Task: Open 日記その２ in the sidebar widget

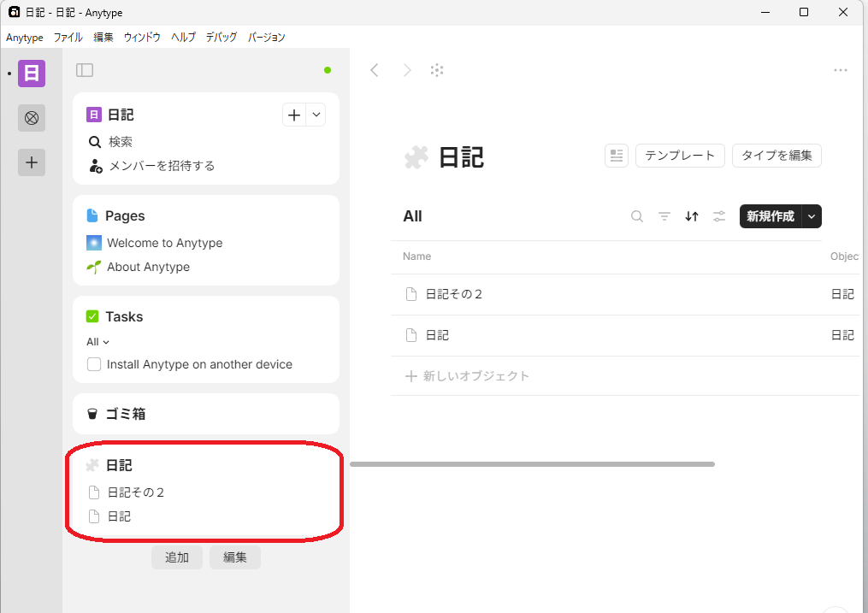Action: [x=136, y=492]
